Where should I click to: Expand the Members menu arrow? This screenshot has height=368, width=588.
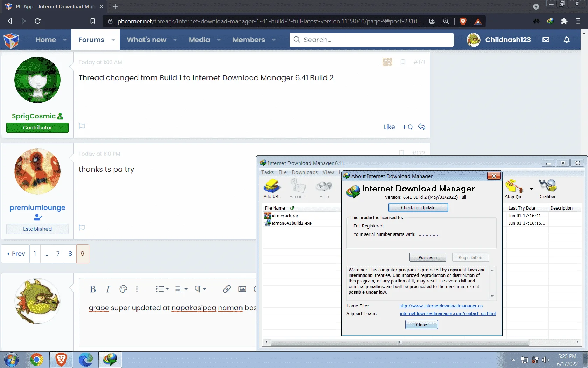point(274,40)
